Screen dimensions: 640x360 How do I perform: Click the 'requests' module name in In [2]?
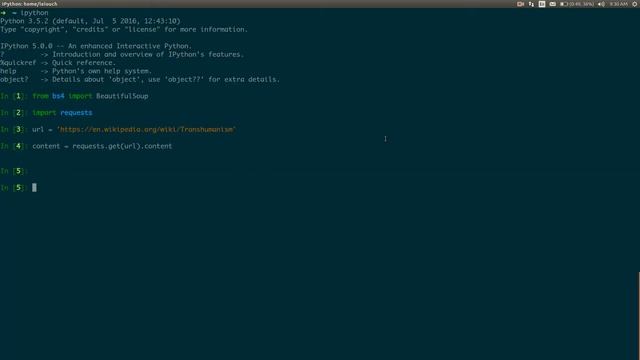point(76,113)
